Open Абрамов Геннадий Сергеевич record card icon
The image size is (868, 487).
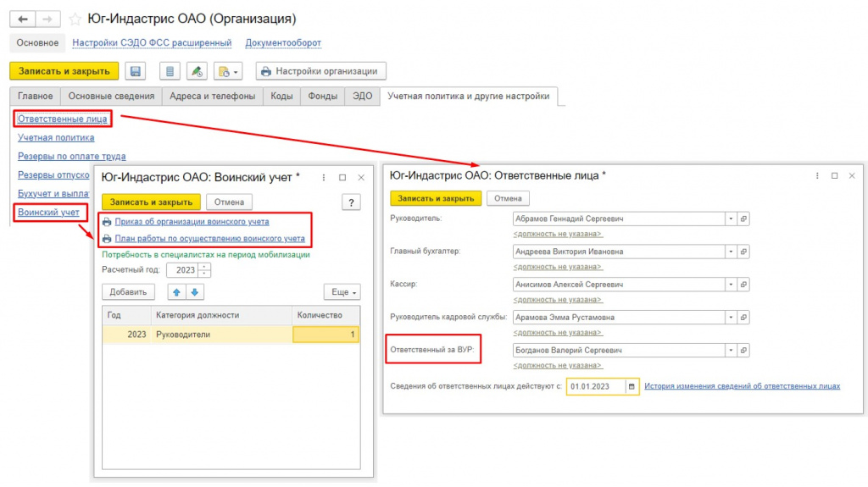(743, 219)
